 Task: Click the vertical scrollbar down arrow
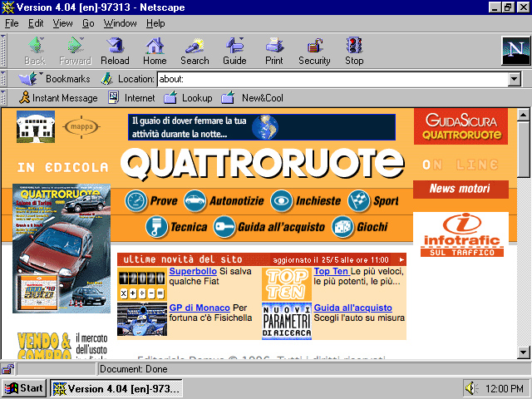click(523, 352)
